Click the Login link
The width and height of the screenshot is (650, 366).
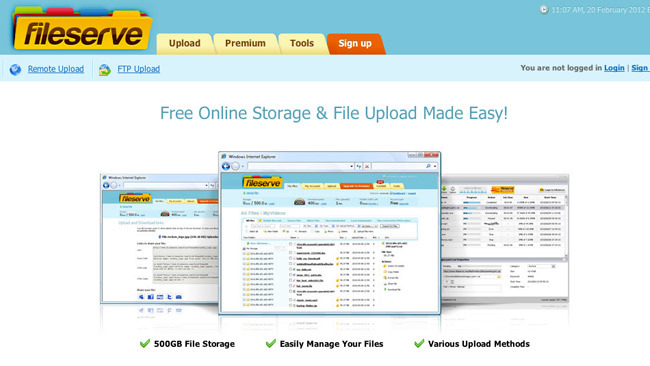click(x=614, y=68)
